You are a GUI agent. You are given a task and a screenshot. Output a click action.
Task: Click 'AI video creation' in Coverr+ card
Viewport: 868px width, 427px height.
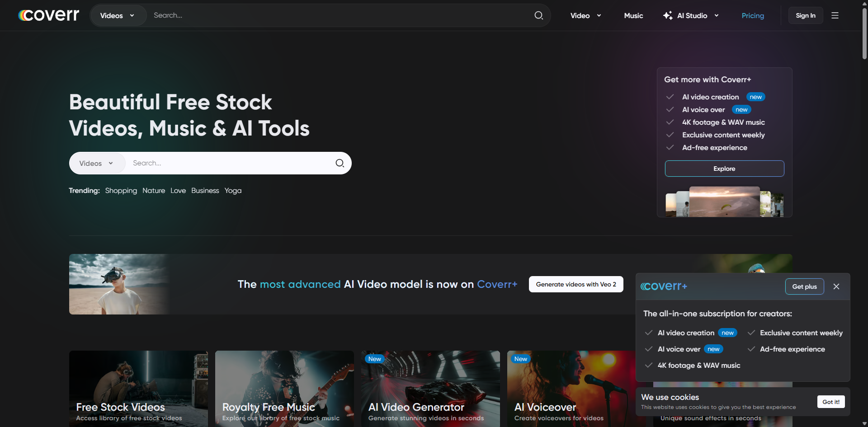pyautogui.click(x=710, y=97)
